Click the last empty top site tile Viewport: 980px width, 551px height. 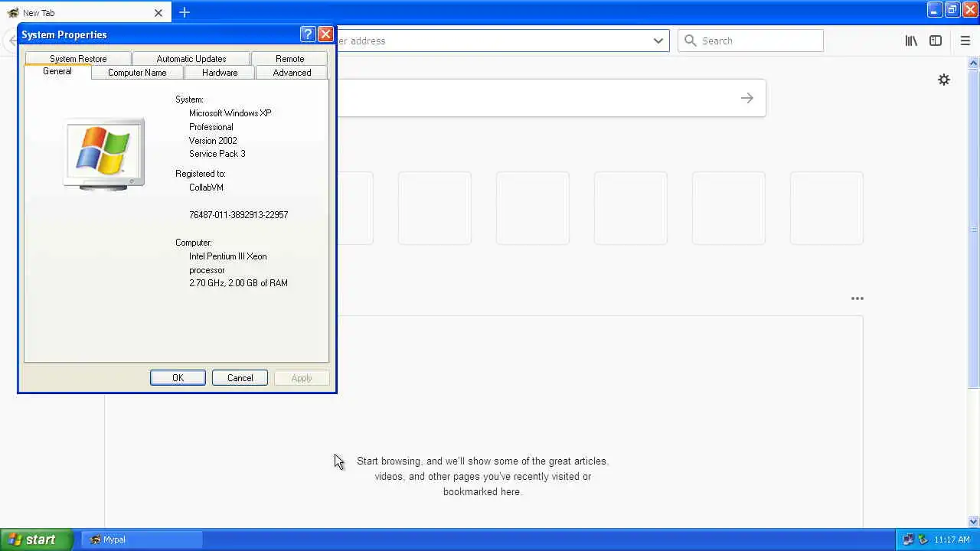tap(826, 208)
